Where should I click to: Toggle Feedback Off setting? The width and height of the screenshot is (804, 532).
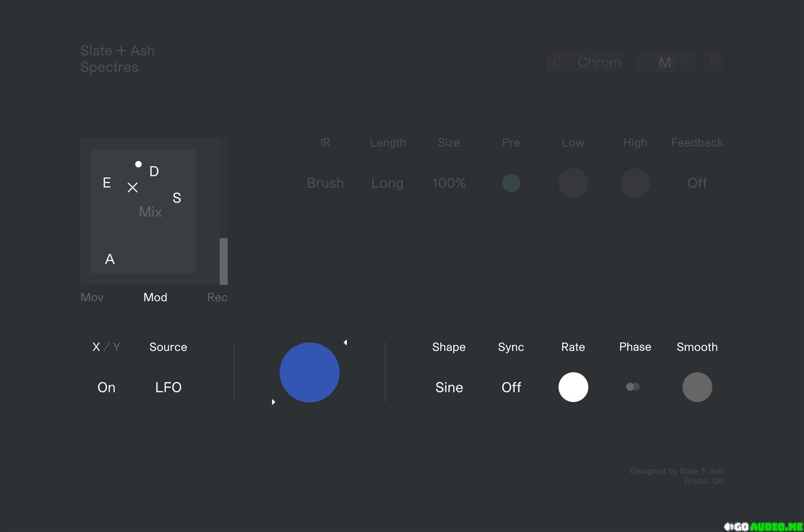(x=697, y=183)
